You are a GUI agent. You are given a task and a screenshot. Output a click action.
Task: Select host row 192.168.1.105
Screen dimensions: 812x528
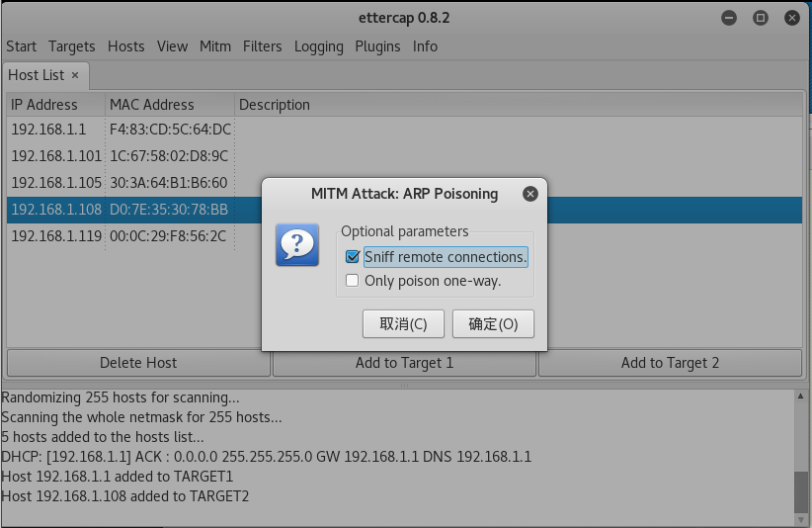(x=404, y=183)
